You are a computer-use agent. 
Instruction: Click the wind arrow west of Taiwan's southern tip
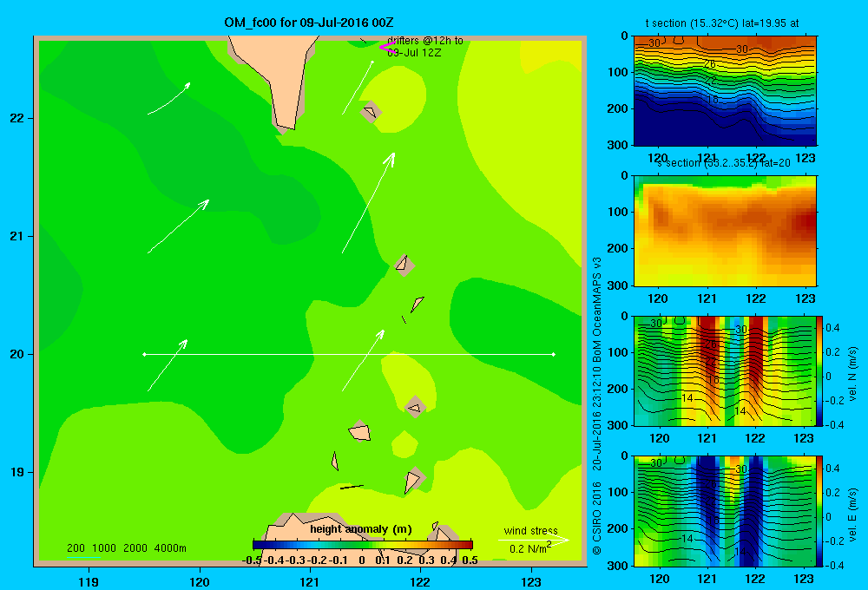point(169,99)
